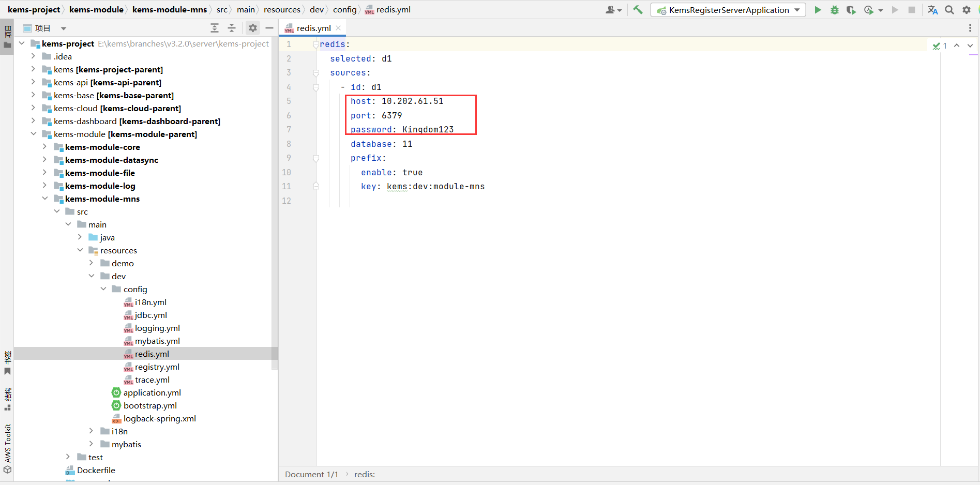Go to next highlighted problem arrow
The height and width of the screenshot is (485, 980).
tap(970, 46)
